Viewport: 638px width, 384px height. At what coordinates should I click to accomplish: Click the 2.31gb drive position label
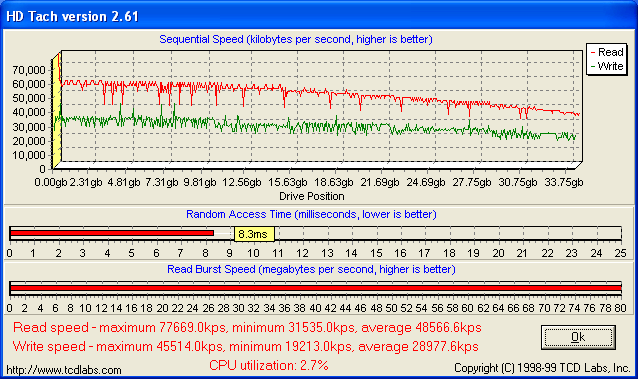click(86, 182)
